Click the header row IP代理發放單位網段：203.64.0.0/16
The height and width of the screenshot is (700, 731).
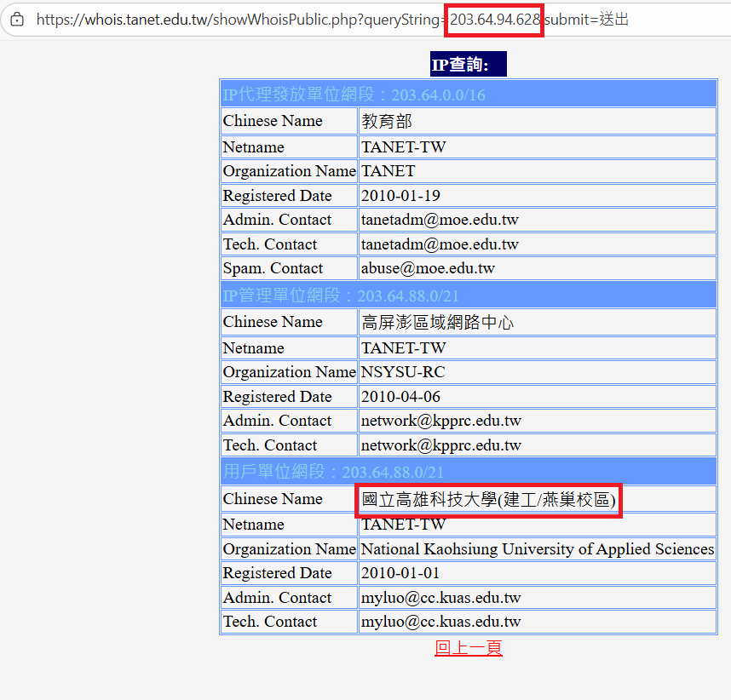click(468, 95)
